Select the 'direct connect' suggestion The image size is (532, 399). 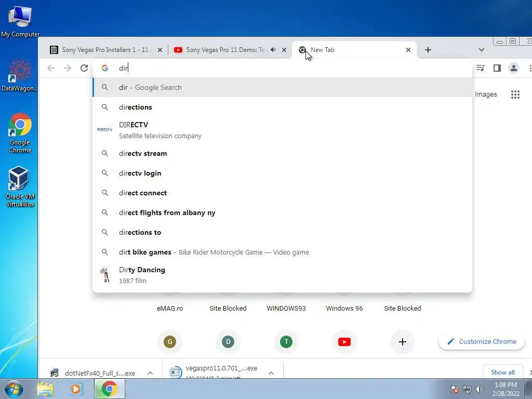pos(282,193)
